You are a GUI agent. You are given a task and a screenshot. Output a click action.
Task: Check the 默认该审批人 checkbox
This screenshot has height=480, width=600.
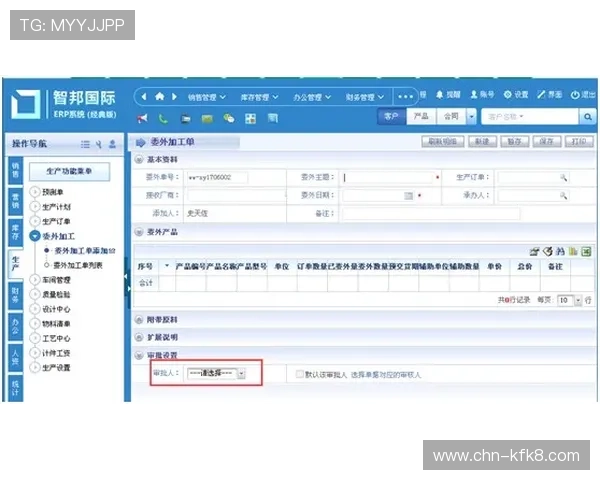pos(300,374)
